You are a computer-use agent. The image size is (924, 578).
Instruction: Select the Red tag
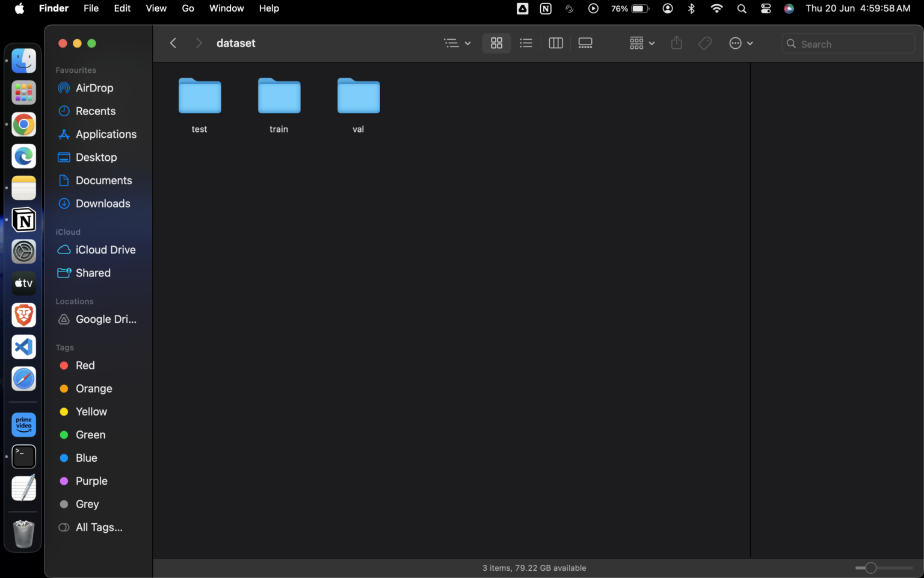point(85,365)
